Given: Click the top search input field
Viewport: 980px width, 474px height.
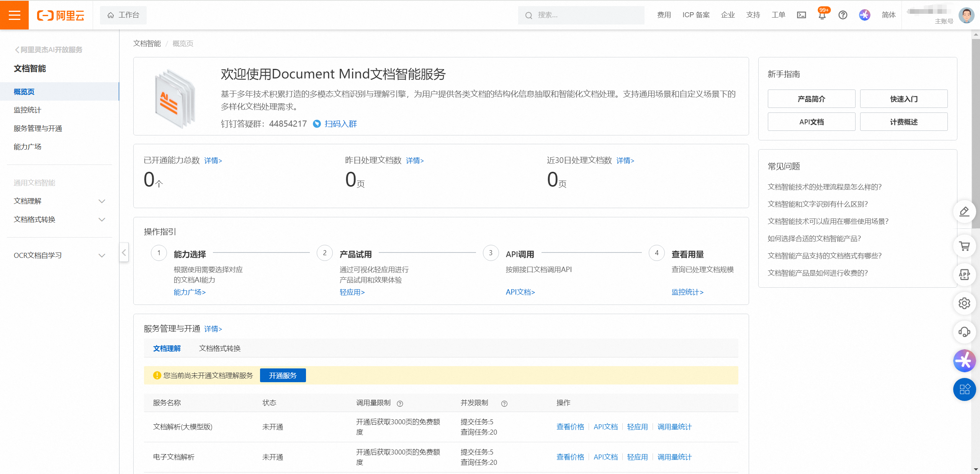Looking at the screenshot, I should tap(581, 15).
